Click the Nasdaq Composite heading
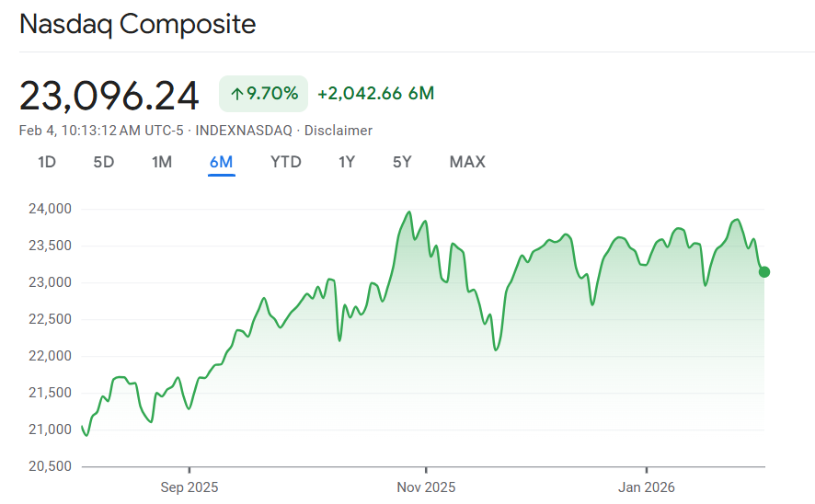 tap(138, 24)
